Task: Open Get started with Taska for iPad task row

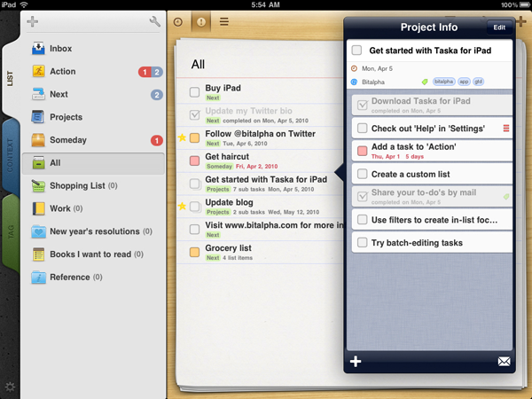Action: coord(260,184)
